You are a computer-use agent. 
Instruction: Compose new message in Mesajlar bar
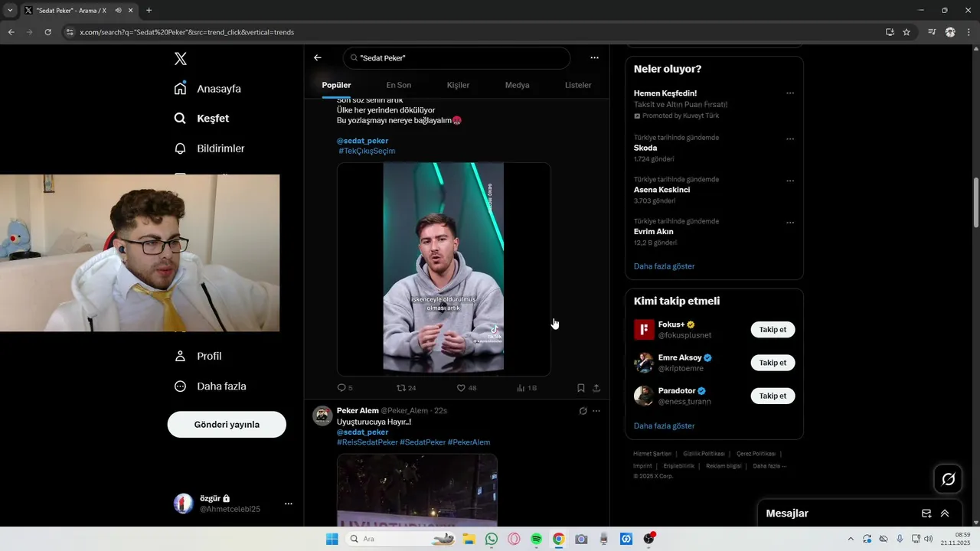point(926,514)
